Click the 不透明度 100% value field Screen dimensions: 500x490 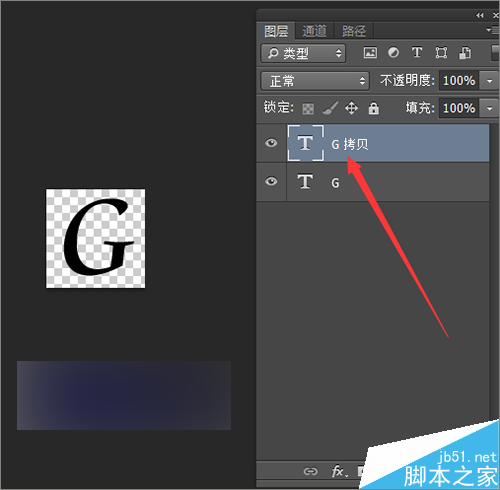[x=459, y=81]
